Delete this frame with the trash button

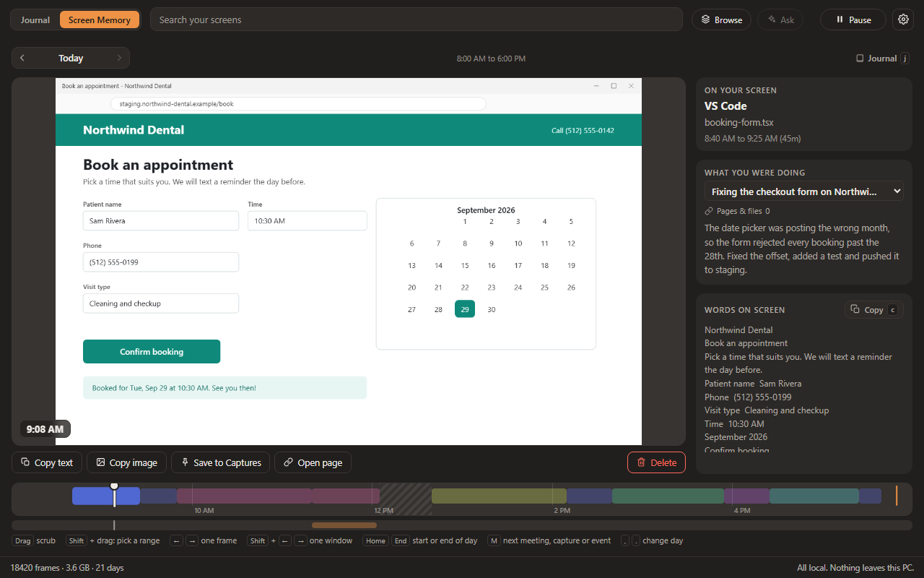pyautogui.click(x=656, y=462)
